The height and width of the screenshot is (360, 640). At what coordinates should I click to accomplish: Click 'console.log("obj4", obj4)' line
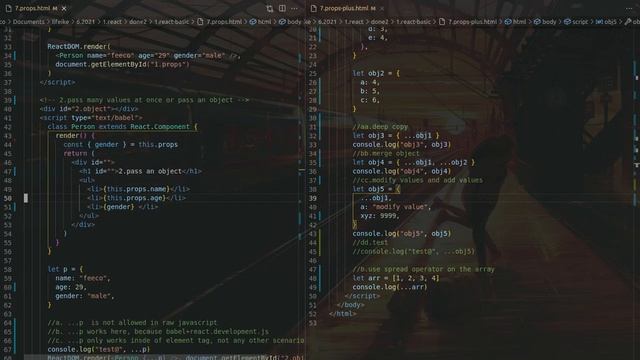(x=402, y=171)
